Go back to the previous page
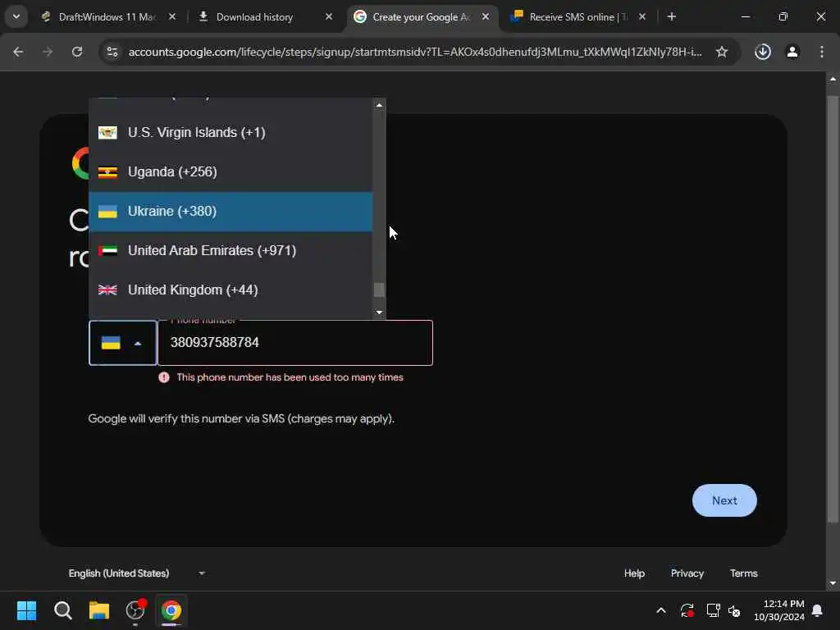The image size is (840, 630). click(18, 52)
